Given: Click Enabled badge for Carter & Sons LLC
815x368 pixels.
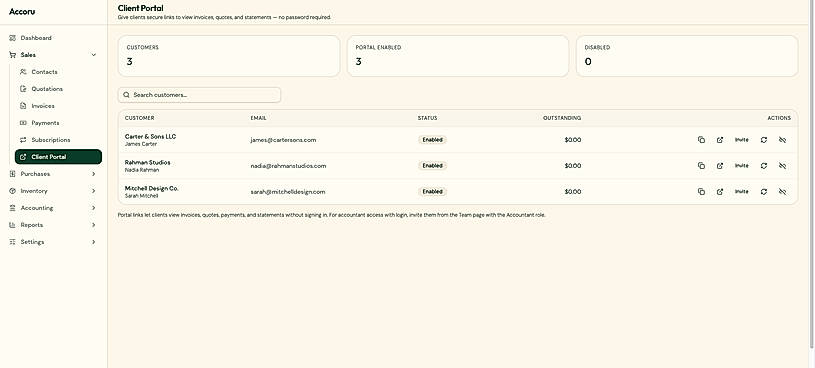Looking at the screenshot, I should point(432,140).
